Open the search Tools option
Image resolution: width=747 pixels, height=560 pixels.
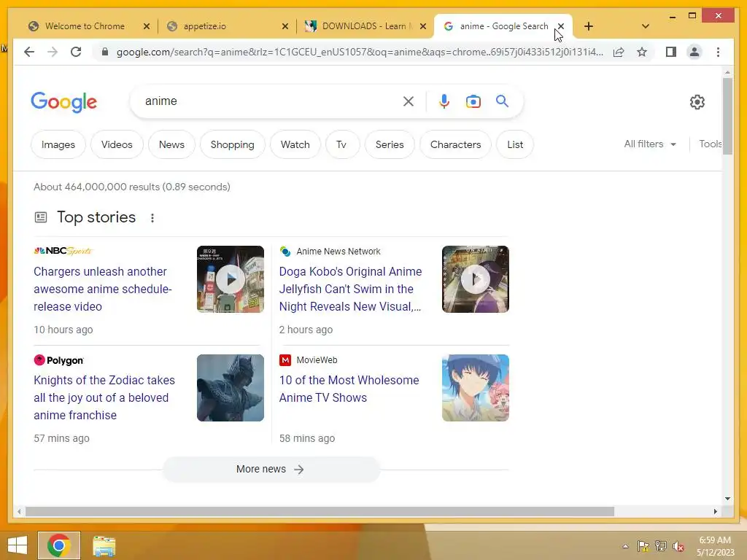[711, 144]
